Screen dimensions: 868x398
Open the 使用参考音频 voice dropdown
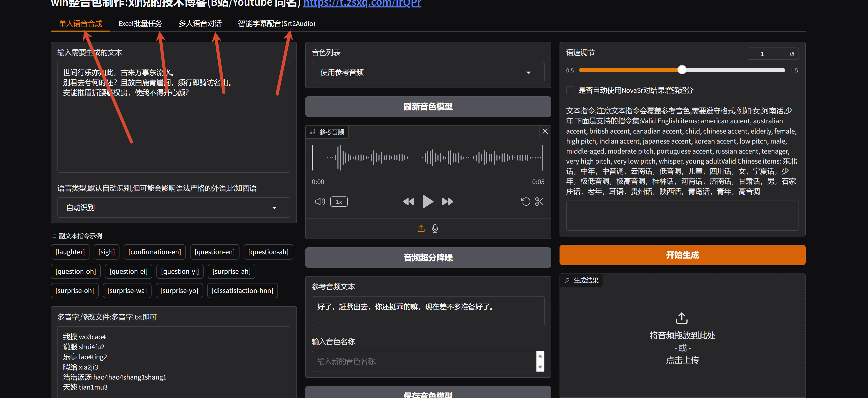(428, 72)
